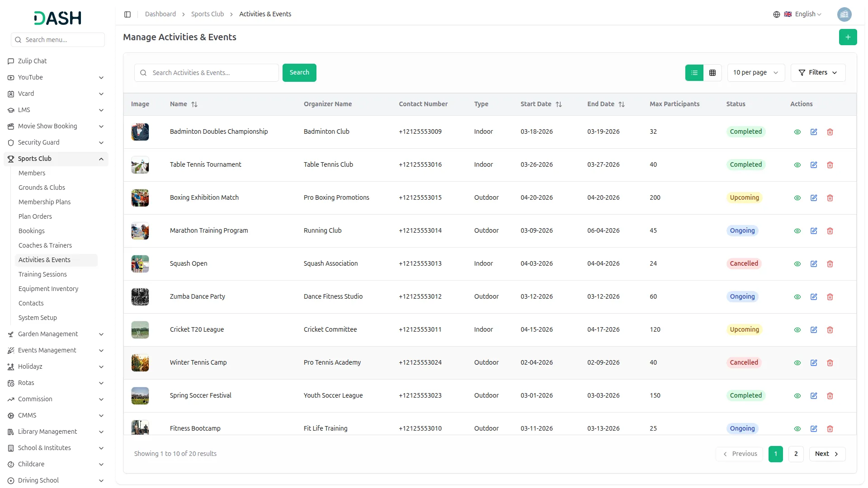
Task: Open Equipment Inventory menu item
Action: pyautogui.click(x=48, y=289)
